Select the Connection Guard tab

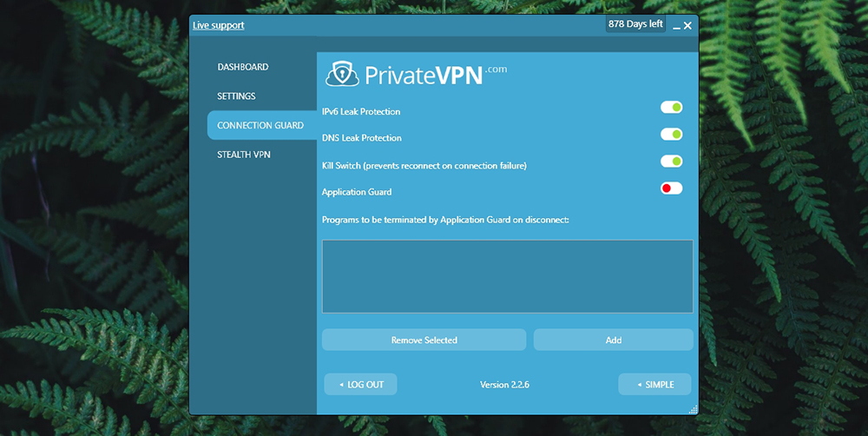[x=260, y=125]
